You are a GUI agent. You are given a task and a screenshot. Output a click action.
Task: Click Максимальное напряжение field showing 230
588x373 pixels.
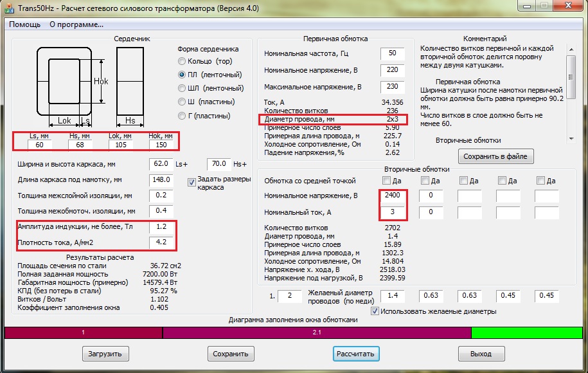point(392,87)
